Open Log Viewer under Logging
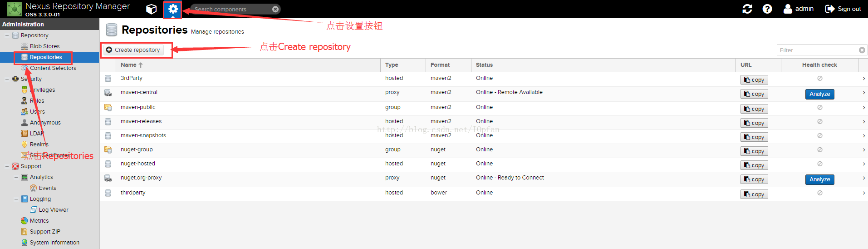 tap(53, 210)
